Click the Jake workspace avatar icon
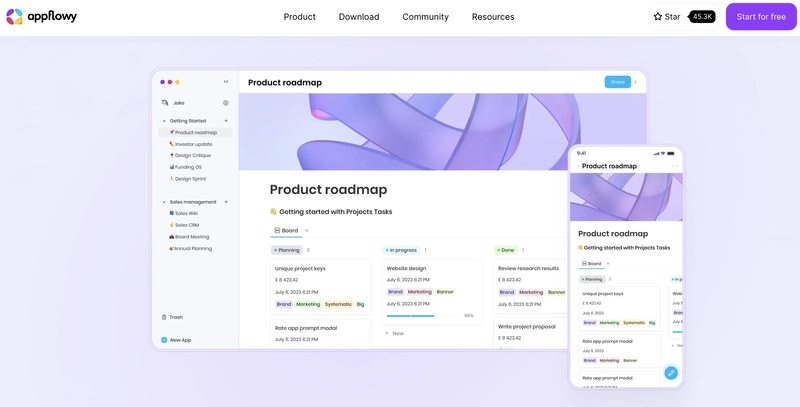Screen dimensions: 800x407 (165, 103)
